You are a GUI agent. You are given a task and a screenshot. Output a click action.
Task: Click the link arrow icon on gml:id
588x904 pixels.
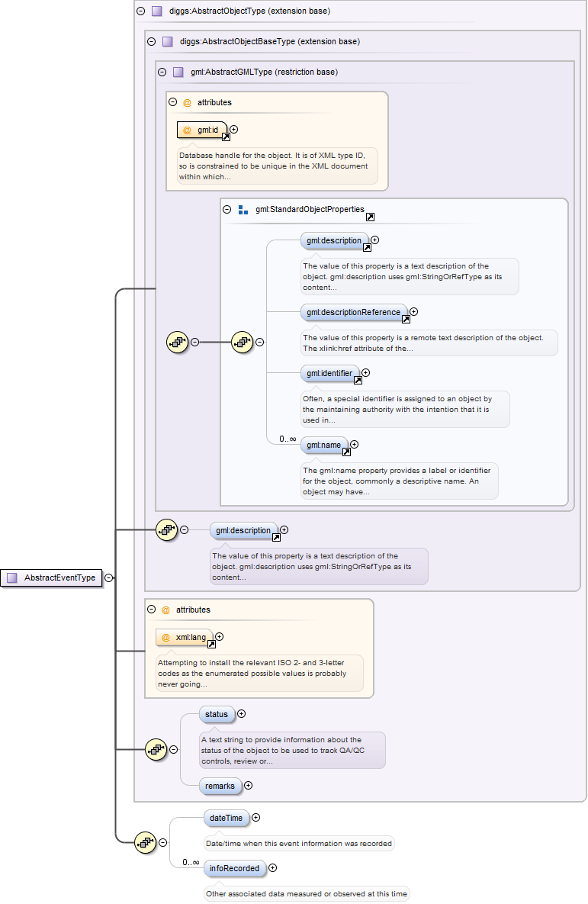point(226,137)
